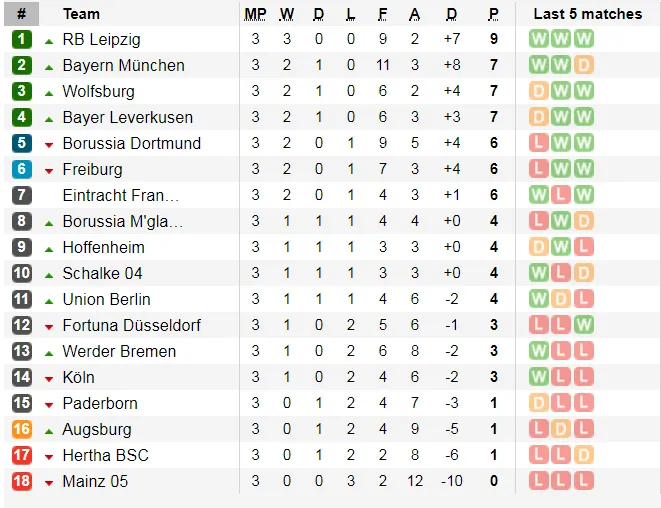Viewport: 661px width, 508px height.
Task: Click Augsburg's orange rank 16 badge
Action: [x=22, y=430]
